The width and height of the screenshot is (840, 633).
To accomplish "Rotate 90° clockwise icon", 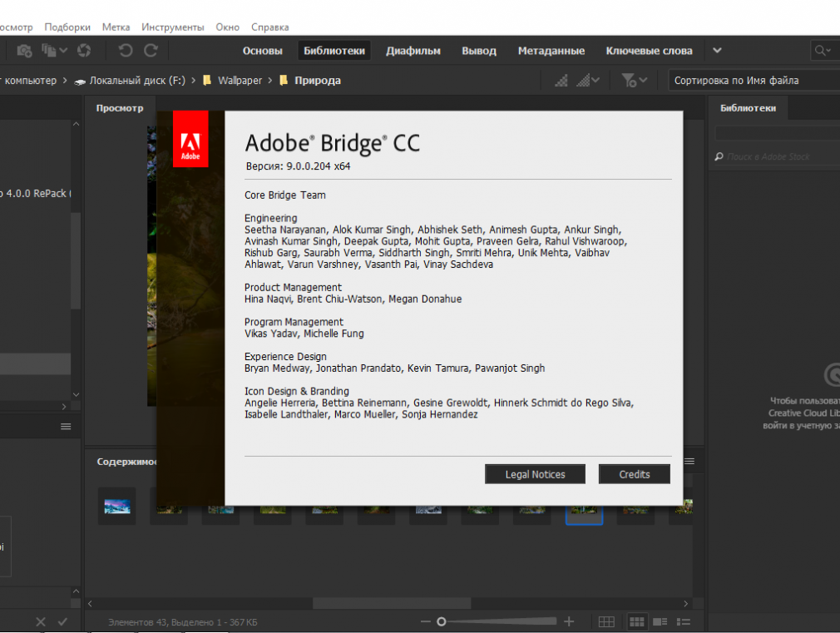I will (x=151, y=51).
